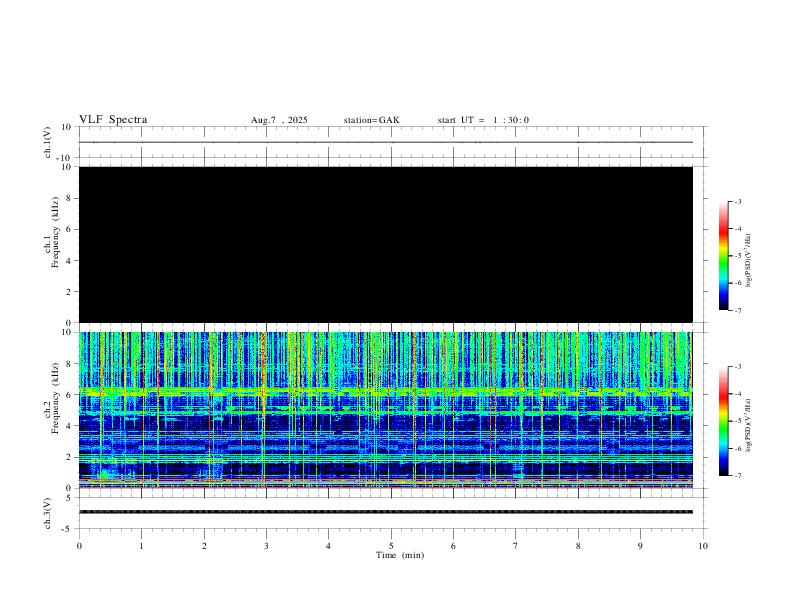Image resolution: width=792 pixels, height=612 pixels.
Task: Click the "-5" tick on upper colorbar
Action: [x=737, y=256]
